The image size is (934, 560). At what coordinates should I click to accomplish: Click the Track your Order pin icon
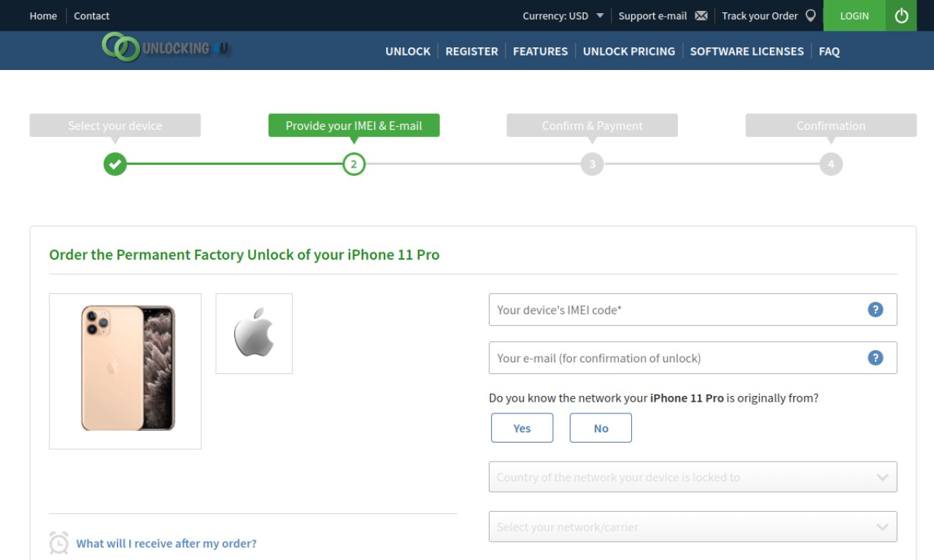coord(810,15)
